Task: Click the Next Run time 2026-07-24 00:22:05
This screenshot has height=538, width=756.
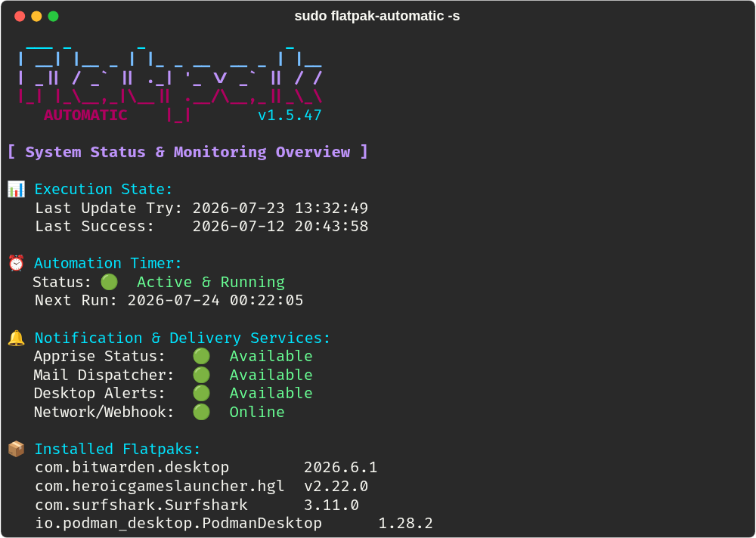Action: click(x=215, y=300)
